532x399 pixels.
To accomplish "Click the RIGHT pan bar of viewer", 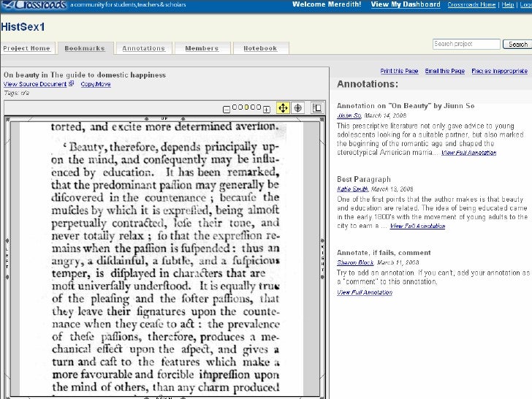I will click(322, 256).
